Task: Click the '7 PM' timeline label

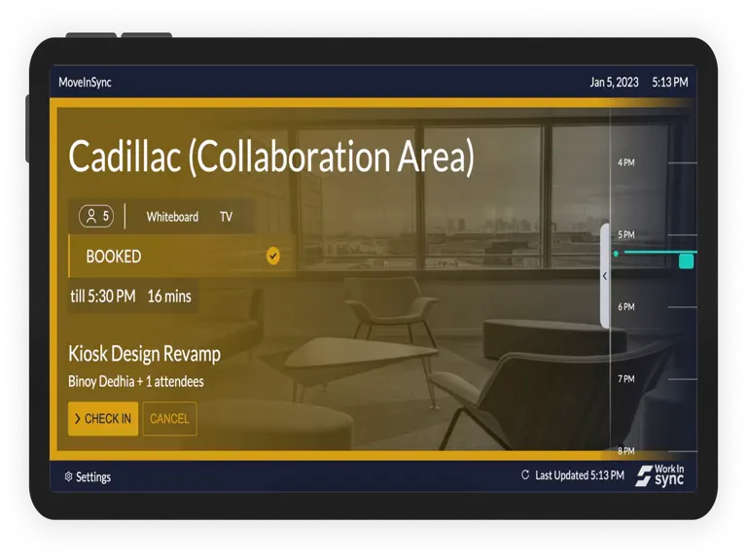Action: click(626, 379)
